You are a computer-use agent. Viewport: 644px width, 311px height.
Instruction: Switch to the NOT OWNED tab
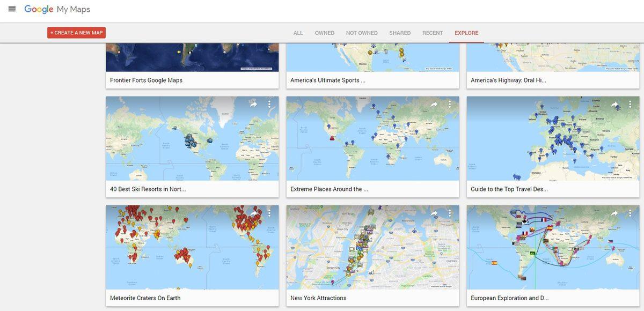tap(361, 33)
